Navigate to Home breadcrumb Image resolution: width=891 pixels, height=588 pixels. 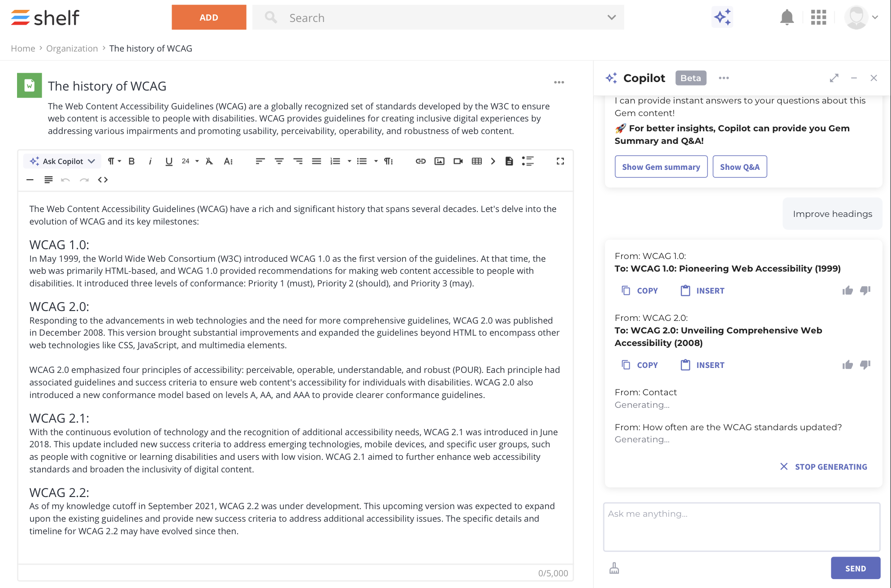[x=23, y=48]
